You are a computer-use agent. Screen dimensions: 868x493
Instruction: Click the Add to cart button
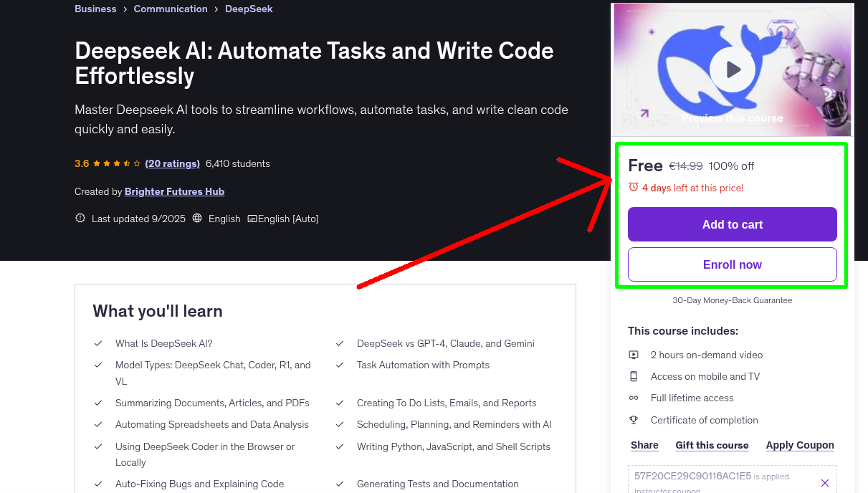coord(732,224)
